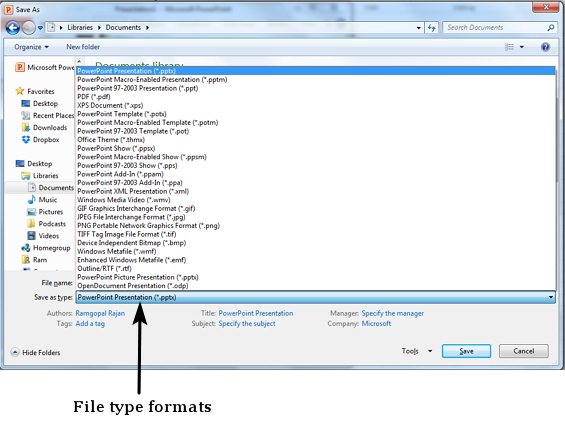Expand the view options dropdown arrow
The height and width of the screenshot is (429, 565).
pos(521,47)
